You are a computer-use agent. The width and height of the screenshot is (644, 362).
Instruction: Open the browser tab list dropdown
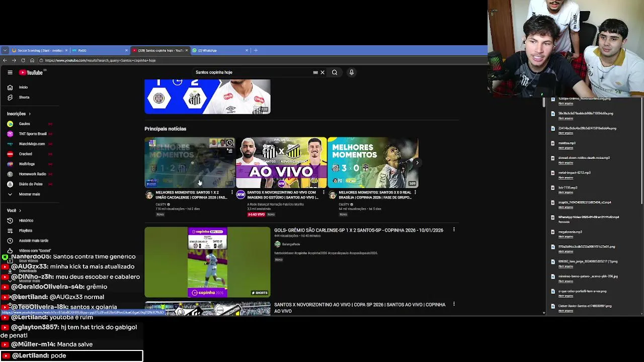5,50
